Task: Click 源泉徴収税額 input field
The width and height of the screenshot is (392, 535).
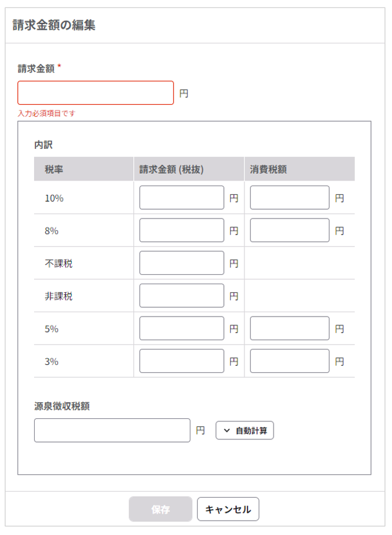Action: [112, 430]
